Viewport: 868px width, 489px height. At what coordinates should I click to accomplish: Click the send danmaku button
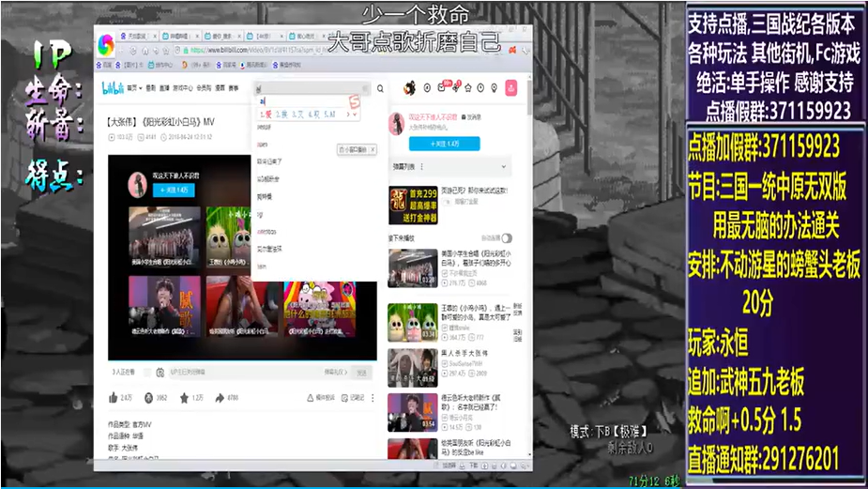click(x=361, y=373)
